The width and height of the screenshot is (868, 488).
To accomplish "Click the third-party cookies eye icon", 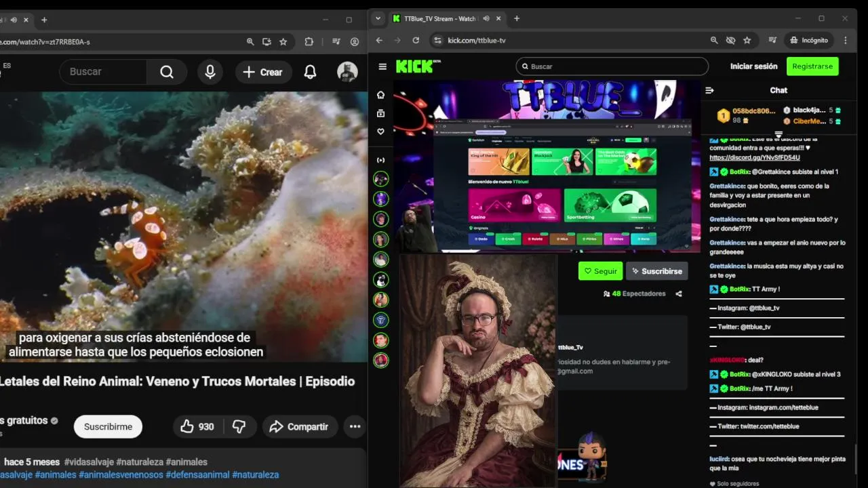I will point(730,41).
